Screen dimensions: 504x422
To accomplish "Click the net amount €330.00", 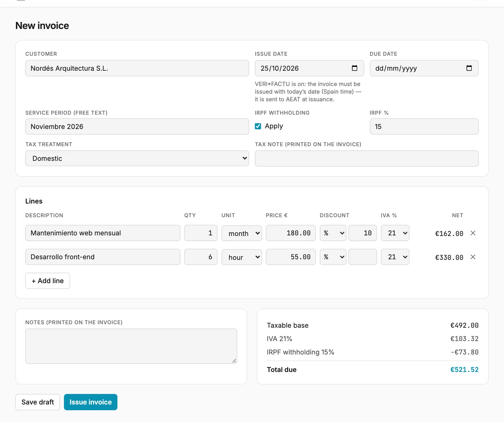I will (449, 257).
